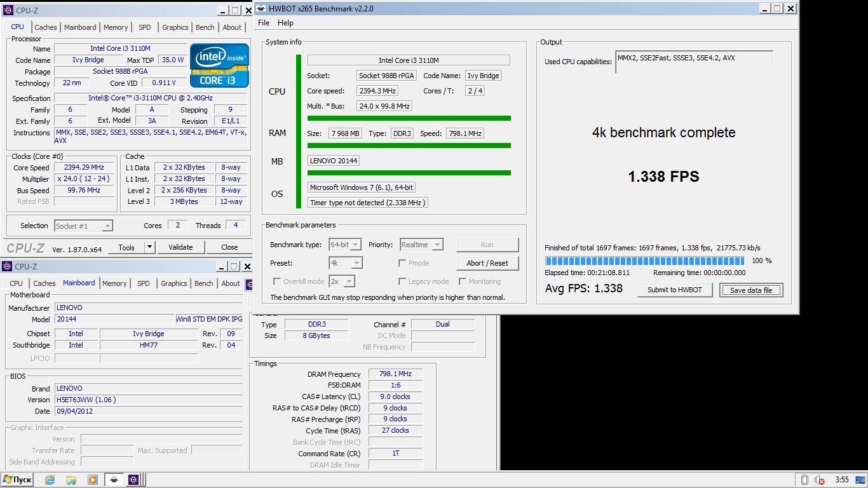Screen dimensions: 868x488
Task: Launch Internet Explorer from the taskbar
Action: [x=50, y=480]
